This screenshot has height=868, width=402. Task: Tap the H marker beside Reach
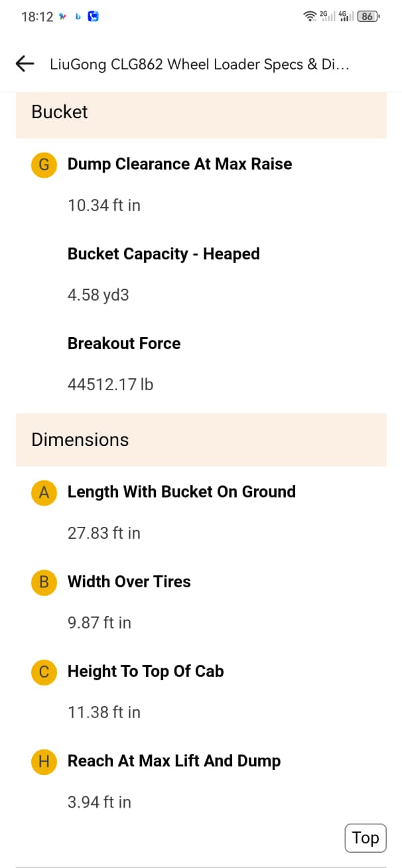tap(44, 761)
